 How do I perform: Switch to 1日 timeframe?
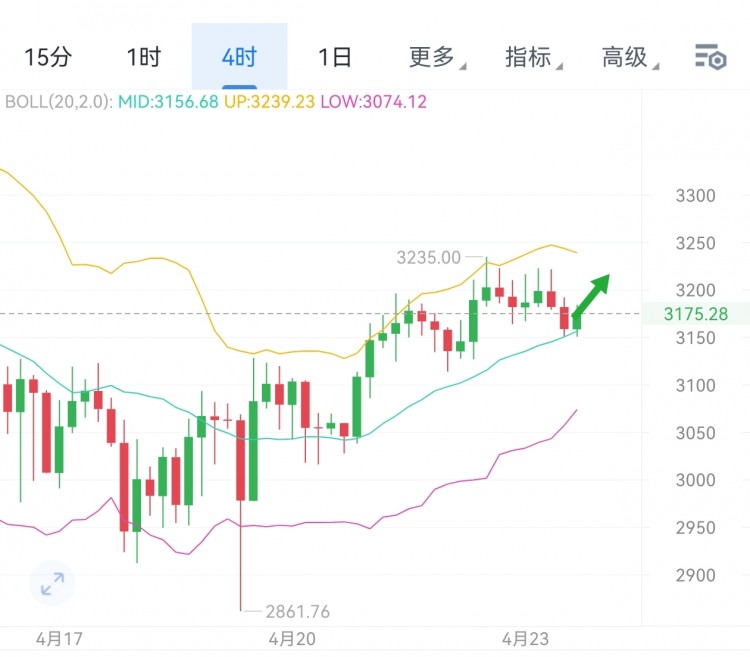click(x=335, y=57)
